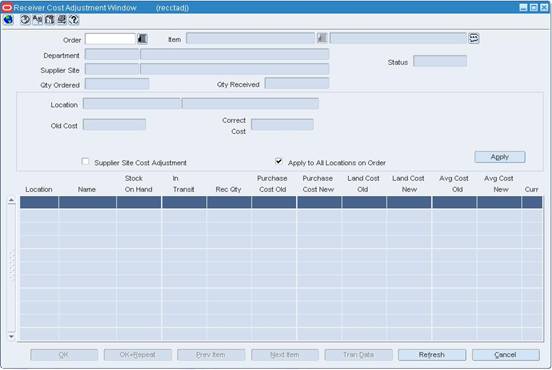Viewport: 552px width, 370px height.
Task: Click the Location code field
Action: [x=131, y=104]
